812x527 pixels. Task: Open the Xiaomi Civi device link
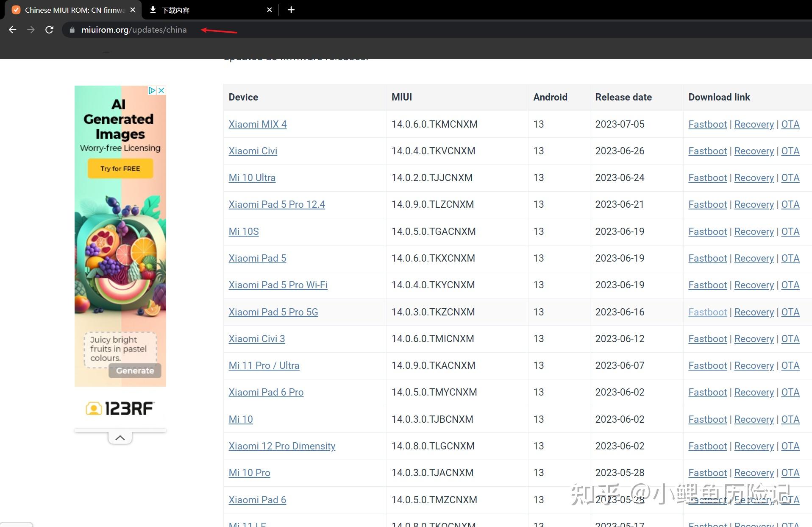pos(253,151)
